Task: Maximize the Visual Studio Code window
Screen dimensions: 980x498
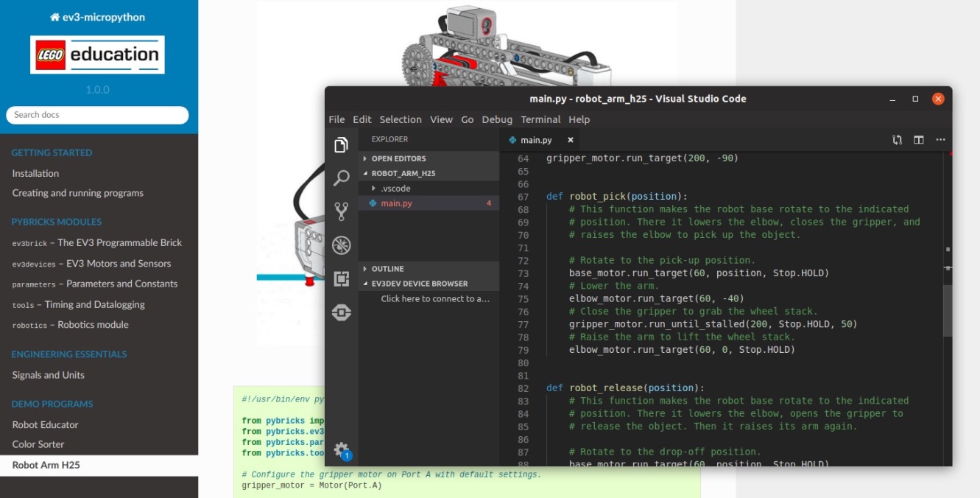Action: coord(915,99)
